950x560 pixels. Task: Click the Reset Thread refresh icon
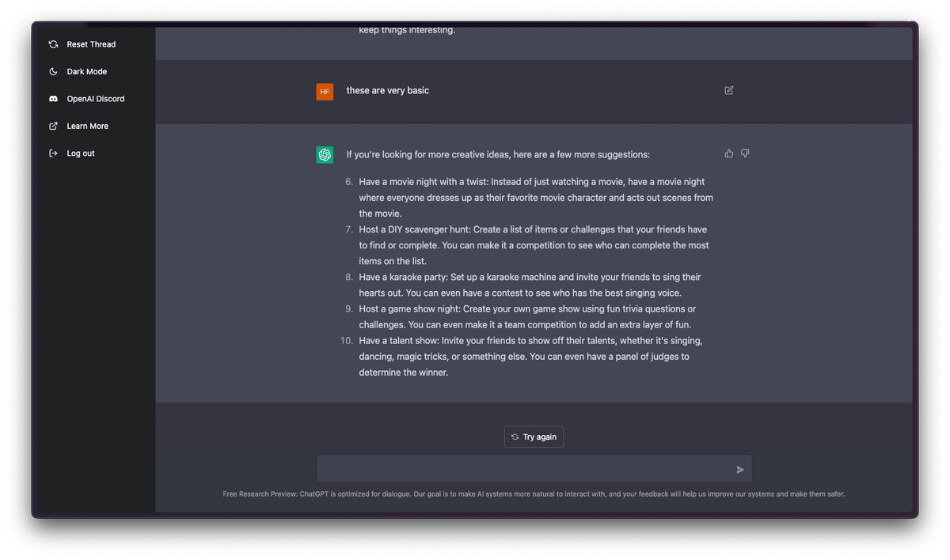click(53, 44)
